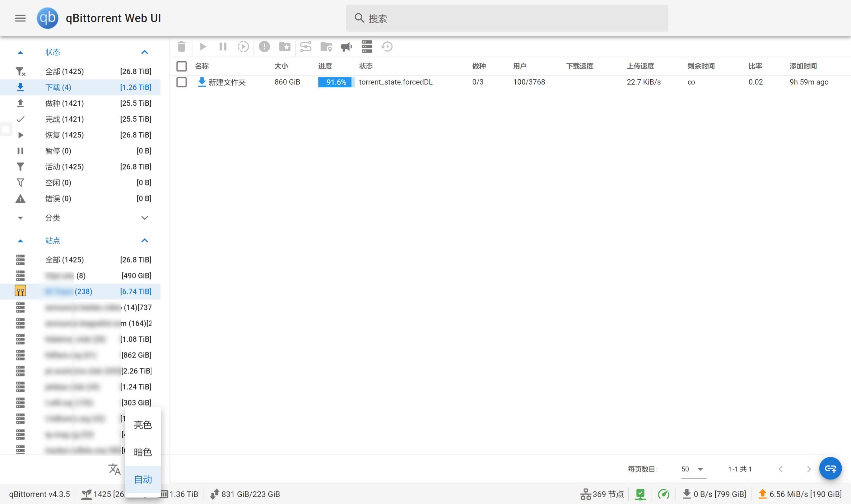The height and width of the screenshot is (504, 851).
Task: Click the 91.6% progress bar
Action: click(x=335, y=82)
